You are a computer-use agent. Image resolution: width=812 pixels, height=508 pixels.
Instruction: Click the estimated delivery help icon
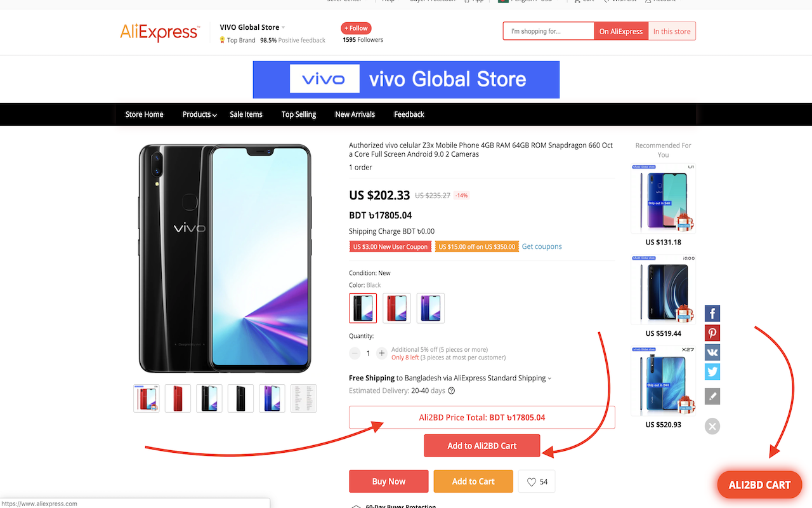[452, 391]
